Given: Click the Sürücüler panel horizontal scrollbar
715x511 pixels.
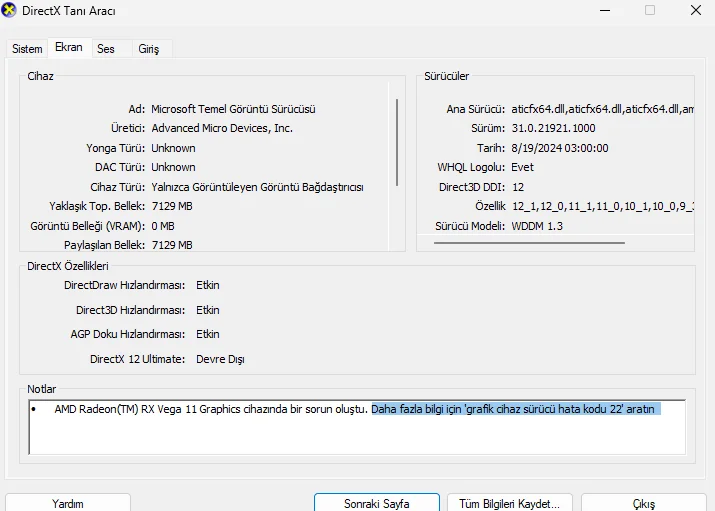Looking at the screenshot, I should 529,243.
